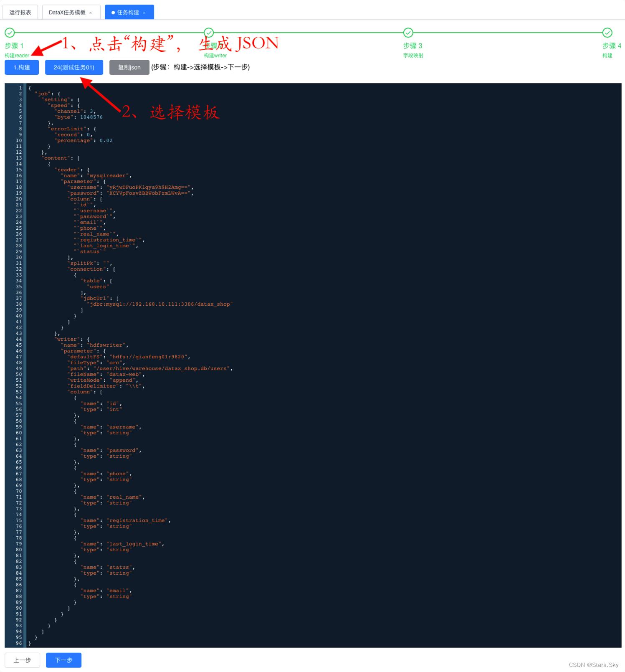Select the 步骤 1 label
Viewport: 625px width, 672px height.
click(14, 46)
